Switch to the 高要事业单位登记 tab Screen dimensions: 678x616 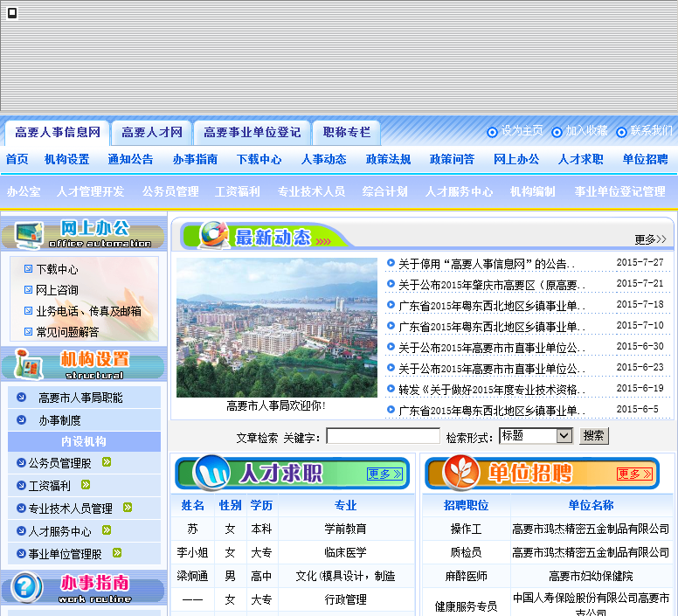tap(252, 133)
